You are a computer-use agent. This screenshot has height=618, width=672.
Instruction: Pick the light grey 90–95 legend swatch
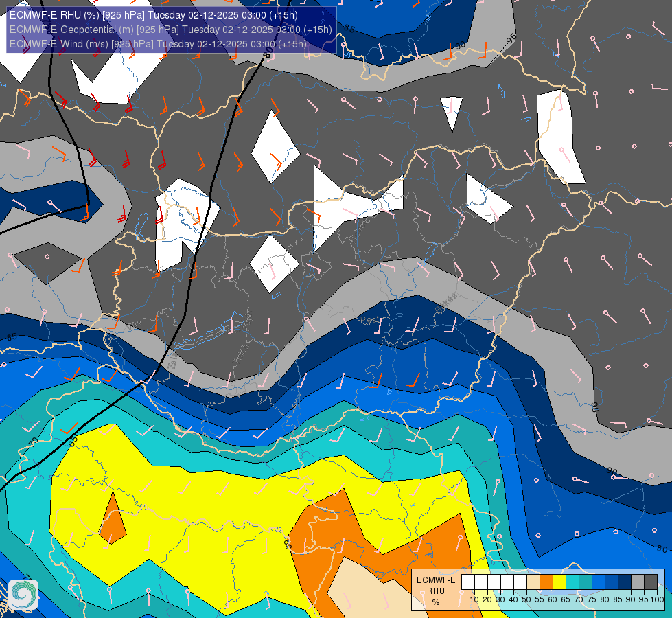pyautogui.click(x=638, y=582)
